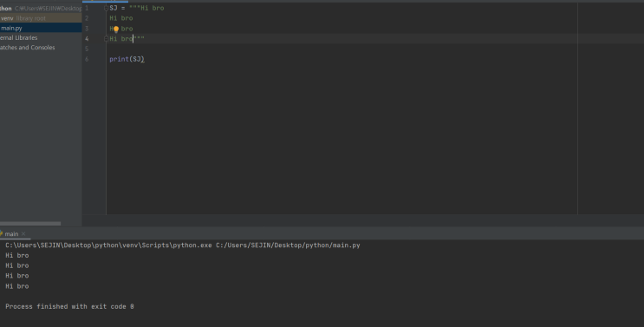
Task: Click gutter line number 3
Action: pos(87,29)
